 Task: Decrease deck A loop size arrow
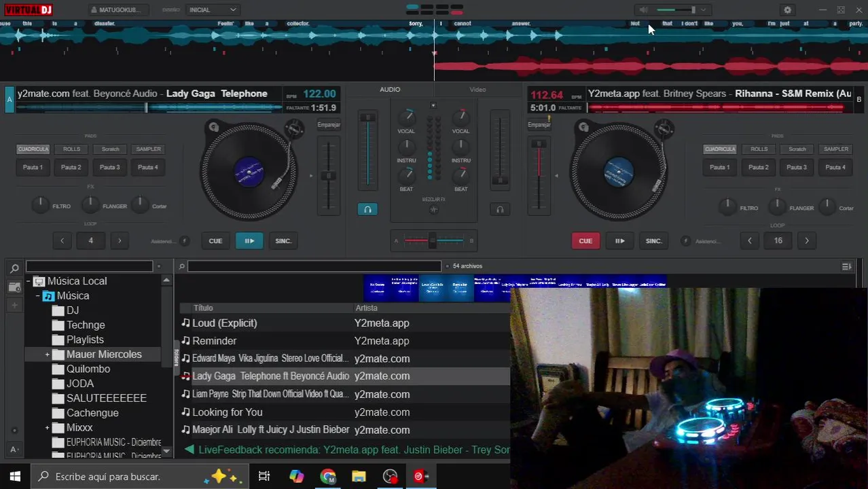tap(62, 240)
